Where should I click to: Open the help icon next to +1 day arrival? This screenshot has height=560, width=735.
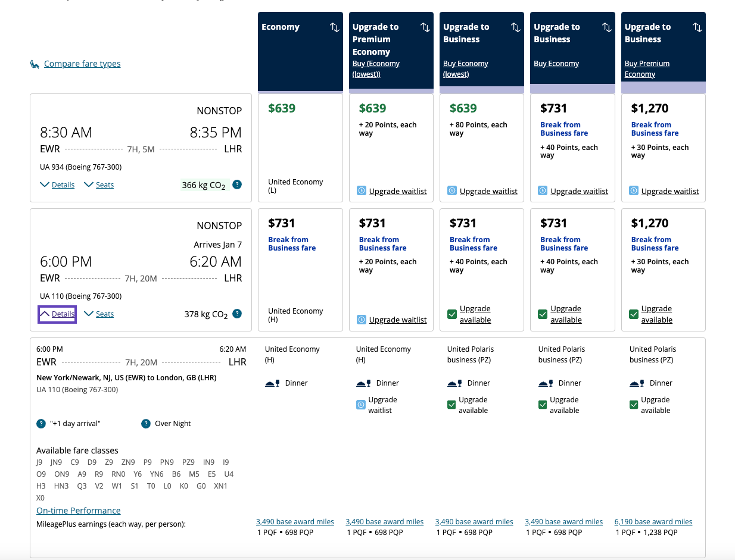tap(41, 423)
